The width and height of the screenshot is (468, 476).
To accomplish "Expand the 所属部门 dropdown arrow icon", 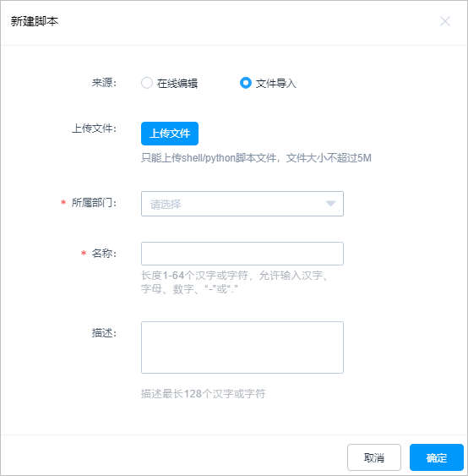I will [330, 204].
